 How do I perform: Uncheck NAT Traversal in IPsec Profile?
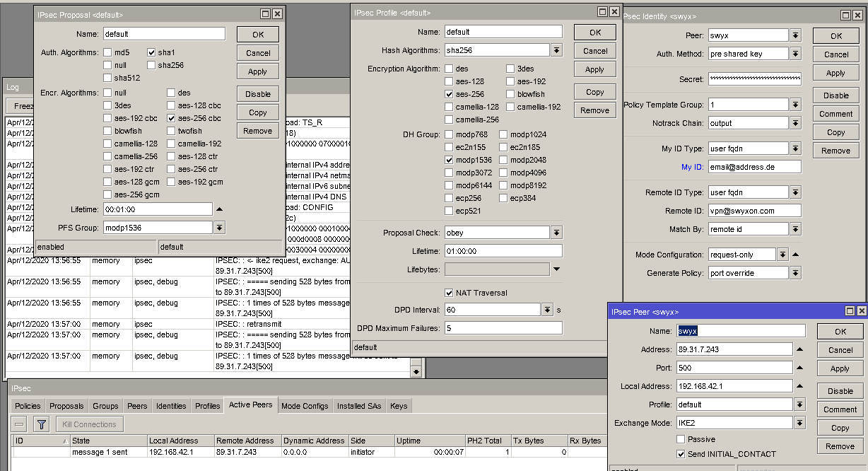coord(448,292)
